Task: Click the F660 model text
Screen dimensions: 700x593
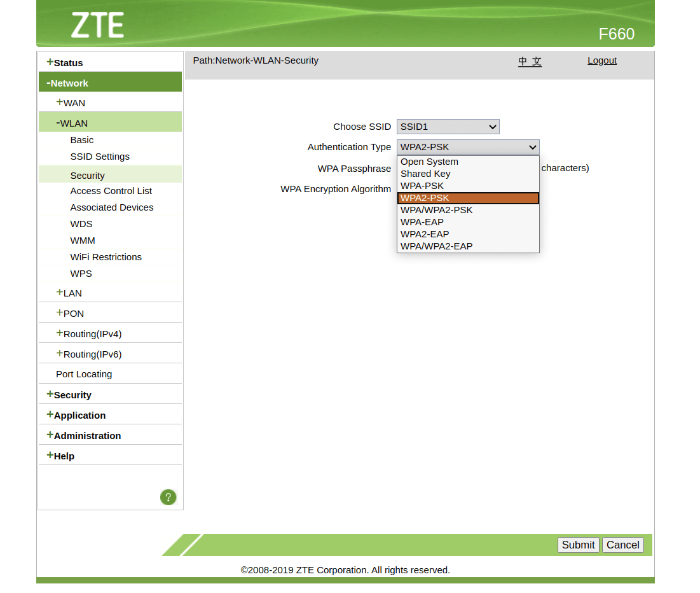Action: click(616, 34)
